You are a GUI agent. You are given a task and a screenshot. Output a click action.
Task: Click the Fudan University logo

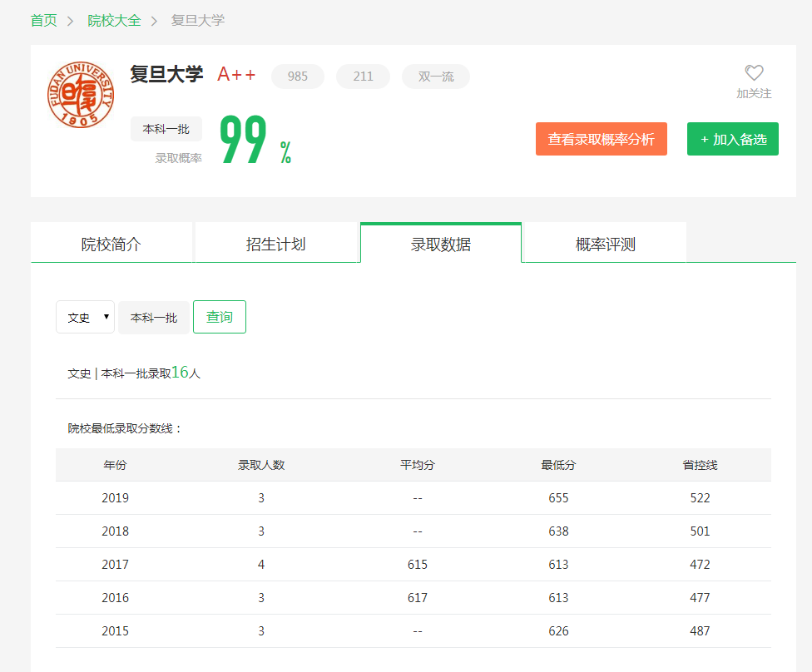80,95
